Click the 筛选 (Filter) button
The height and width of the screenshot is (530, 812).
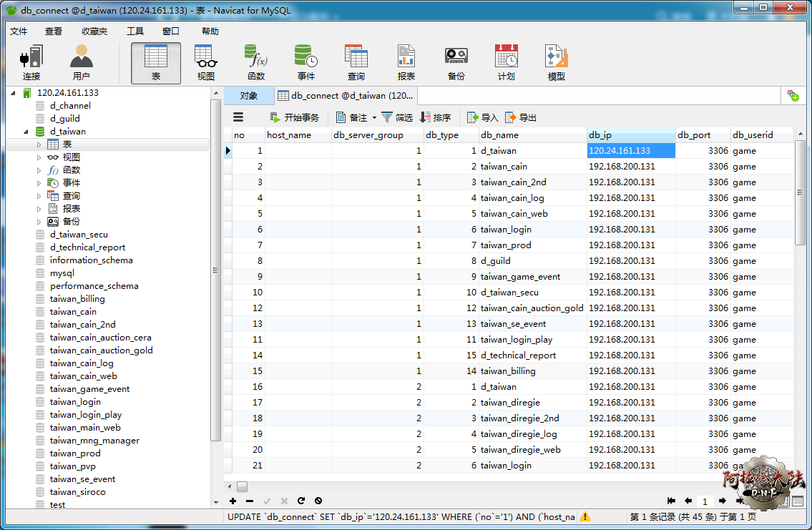click(397, 117)
